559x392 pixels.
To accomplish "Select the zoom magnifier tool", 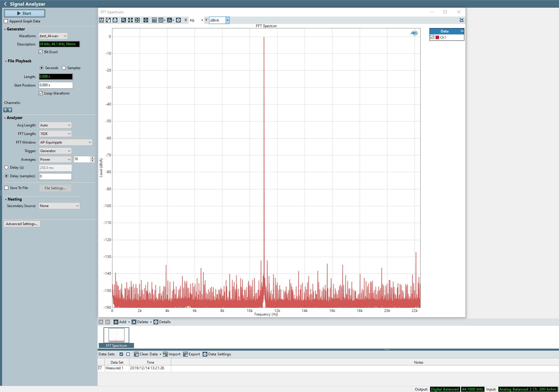I will pyautogui.click(x=123, y=20).
